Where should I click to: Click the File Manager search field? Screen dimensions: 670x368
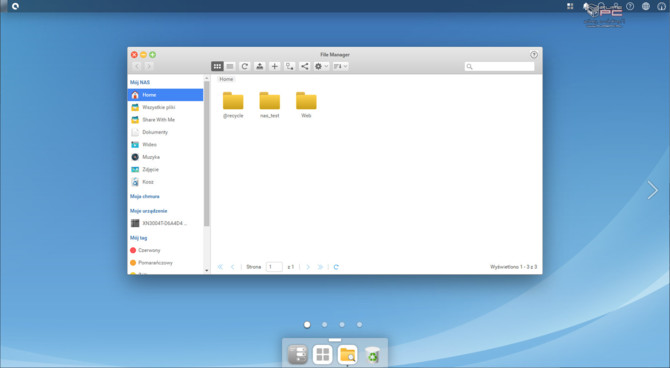[499, 66]
